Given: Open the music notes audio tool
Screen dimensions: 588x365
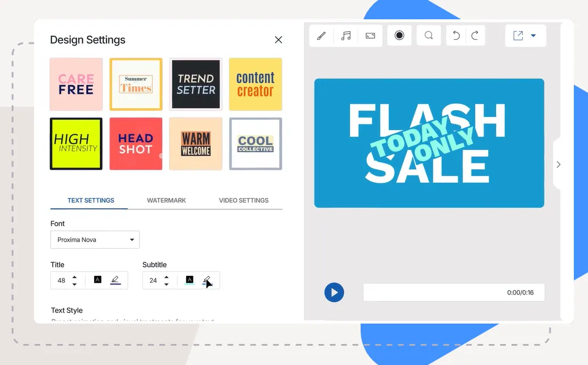Looking at the screenshot, I should click(346, 36).
